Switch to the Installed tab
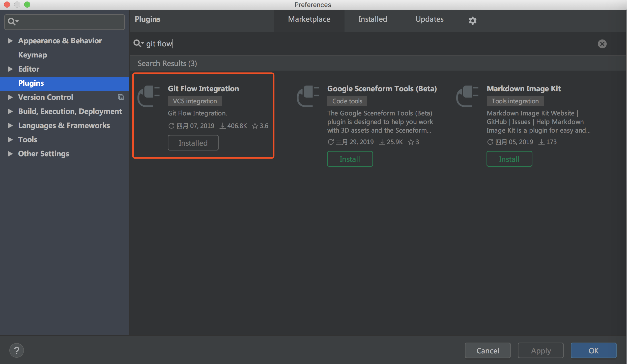This screenshot has width=627, height=364. point(373,19)
